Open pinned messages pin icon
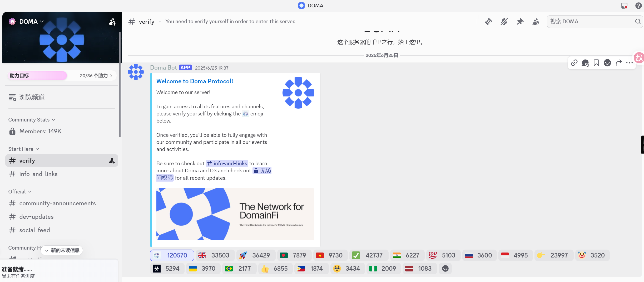This screenshot has height=282, width=644. [x=520, y=22]
